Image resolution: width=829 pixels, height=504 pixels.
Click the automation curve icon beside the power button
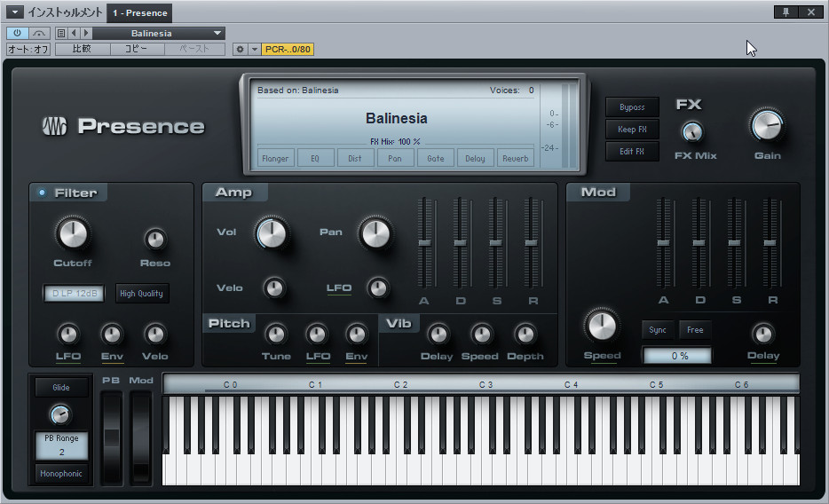coord(39,33)
